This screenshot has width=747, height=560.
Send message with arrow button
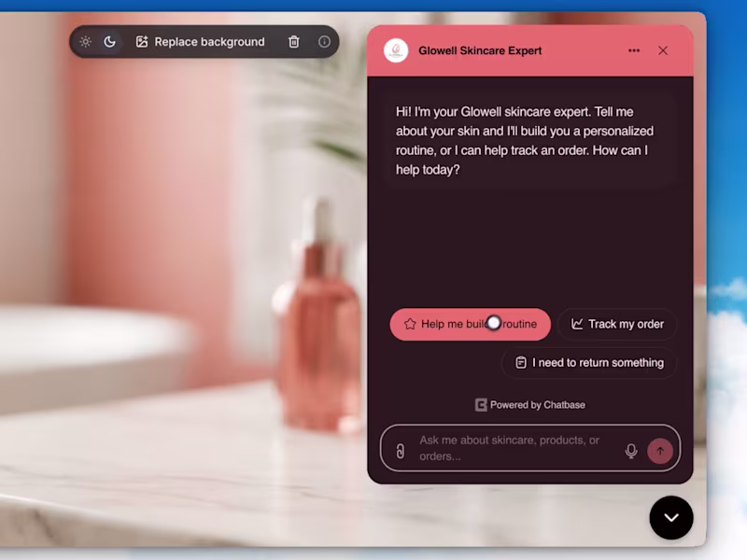pyautogui.click(x=660, y=451)
